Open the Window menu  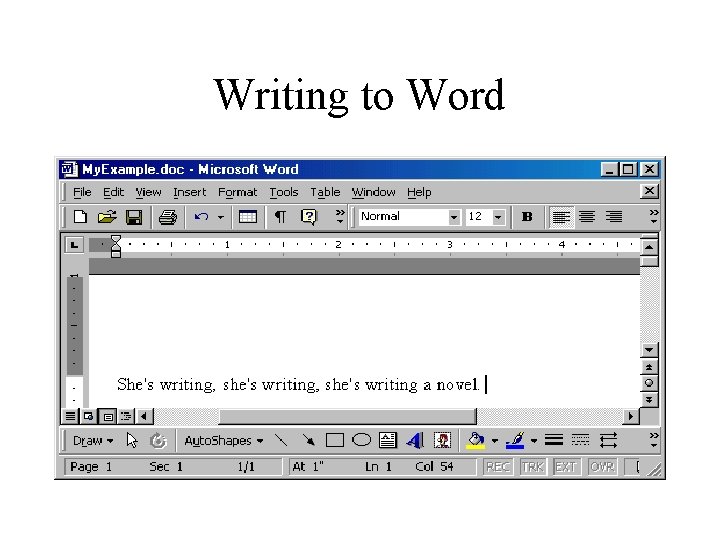373,192
